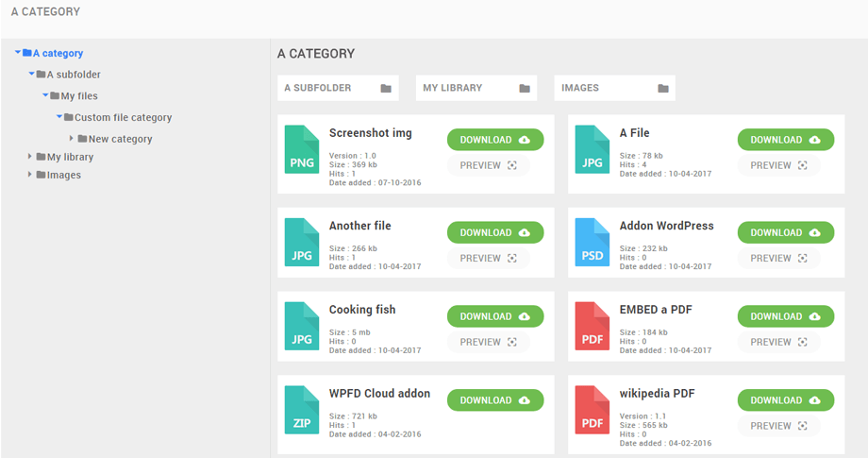This screenshot has width=868, height=458.
Task: Download the Screenshot img file
Action: pyautogui.click(x=495, y=140)
